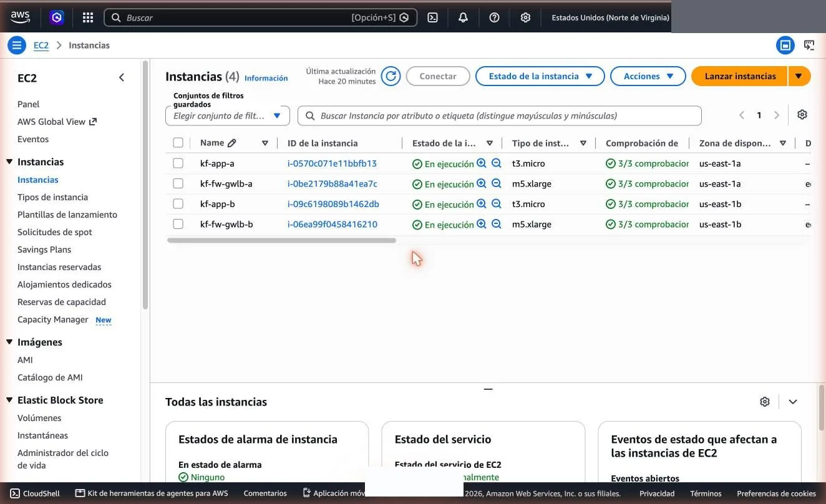Click zoom-in filter icon for kf-fw-gwlb-b state
This screenshot has height=504, width=826.
(482, 224)
